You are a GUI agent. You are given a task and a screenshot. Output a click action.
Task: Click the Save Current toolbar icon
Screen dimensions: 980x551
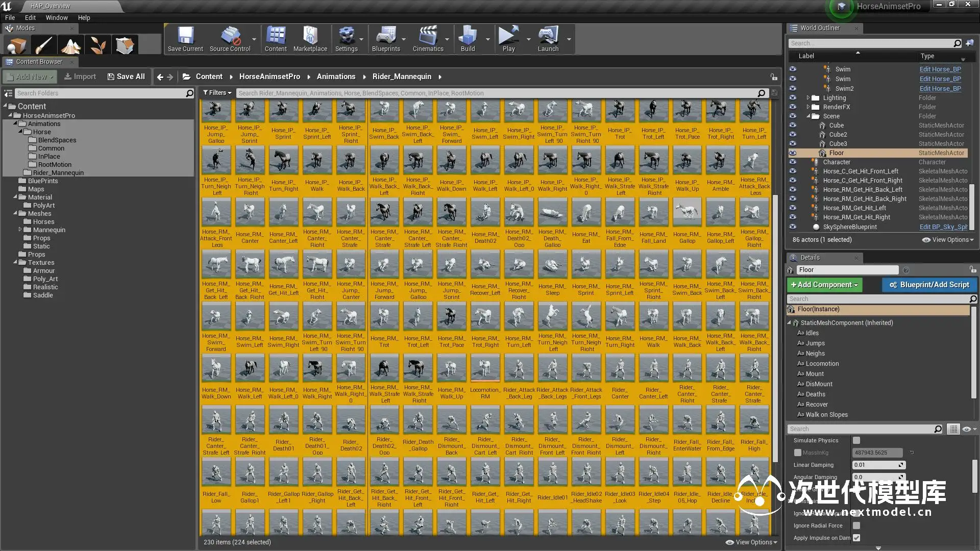click(x=185, y=39)
